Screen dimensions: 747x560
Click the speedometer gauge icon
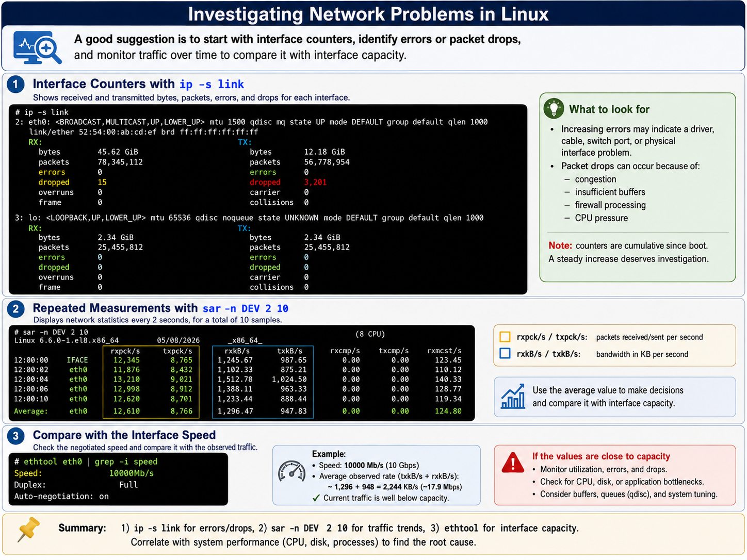coord(292,471)
